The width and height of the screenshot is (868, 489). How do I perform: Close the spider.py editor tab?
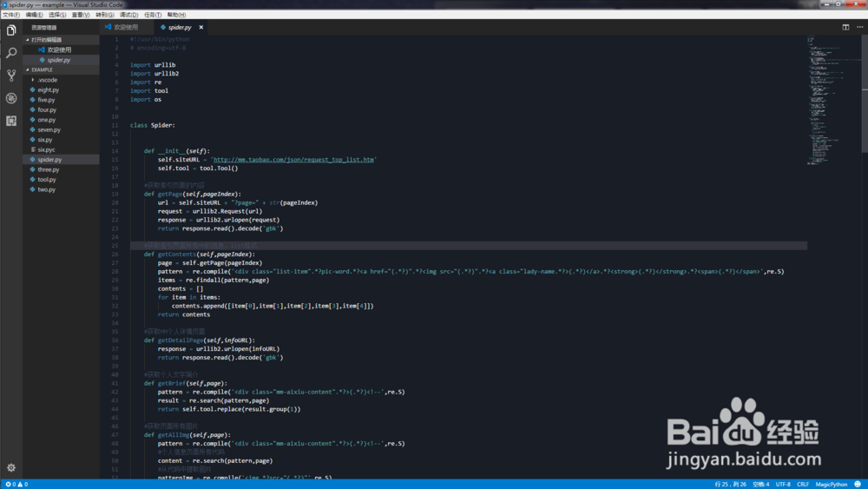[201, 27]
